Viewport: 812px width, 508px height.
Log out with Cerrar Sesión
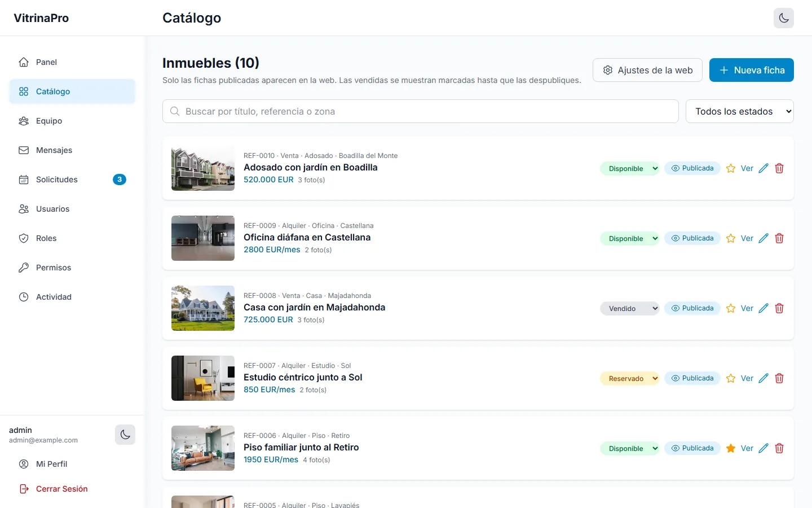(x=72, y=489)
